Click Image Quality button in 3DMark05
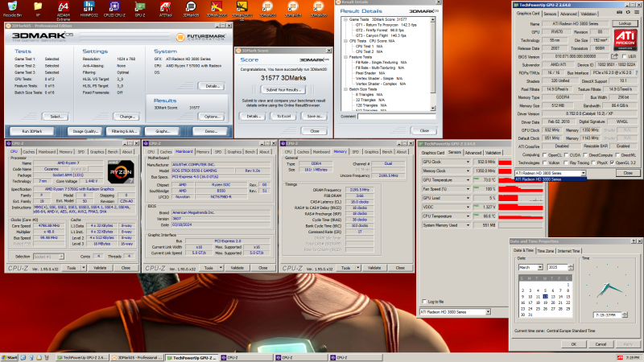 [85, 131]
